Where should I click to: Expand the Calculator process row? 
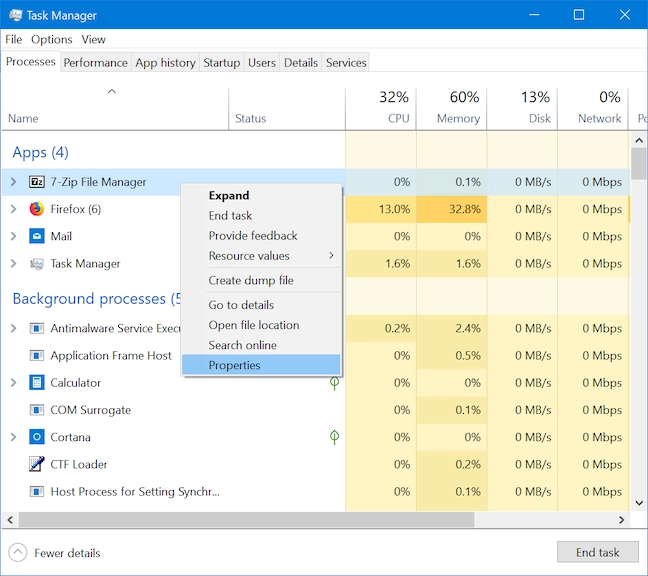tap(14, 383)
